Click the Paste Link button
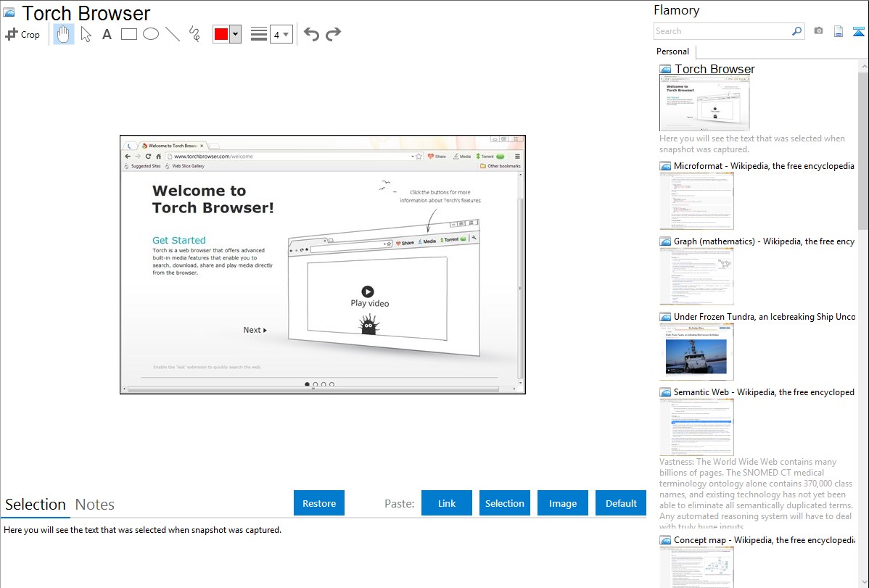 pyautogui.click(x=447, y=503)
